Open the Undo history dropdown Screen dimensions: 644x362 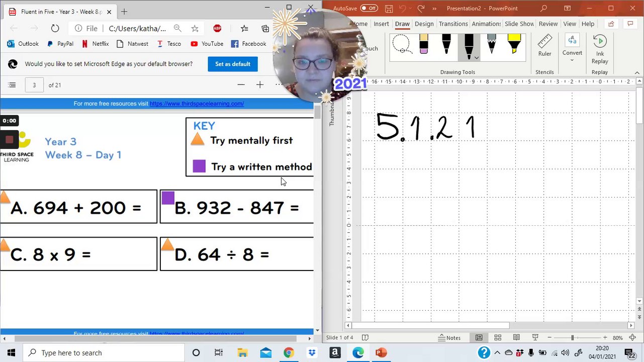(x=410, y=9)
